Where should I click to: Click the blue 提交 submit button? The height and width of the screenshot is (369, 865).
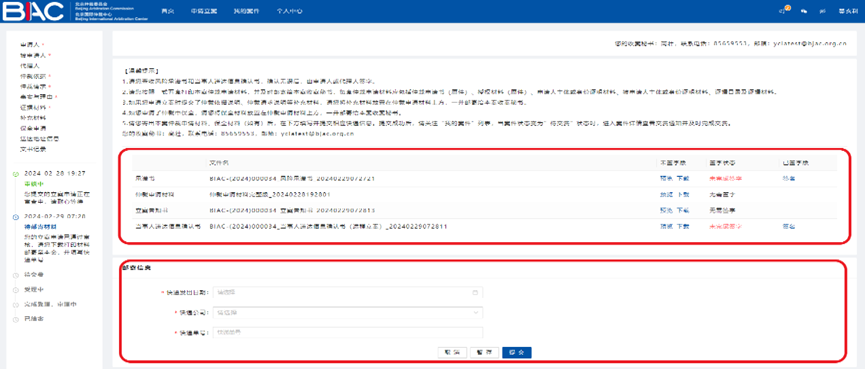coord(517,352)
